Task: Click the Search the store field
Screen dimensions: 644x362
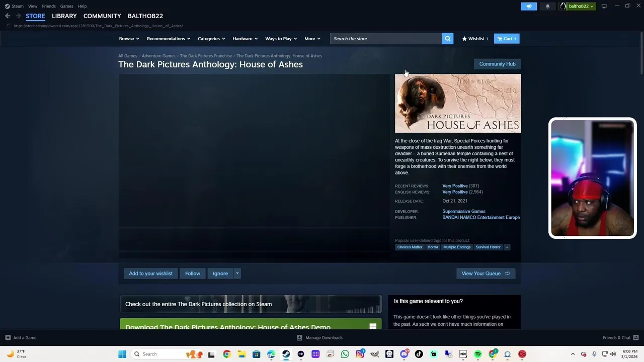Action: (x=386, y=39)
